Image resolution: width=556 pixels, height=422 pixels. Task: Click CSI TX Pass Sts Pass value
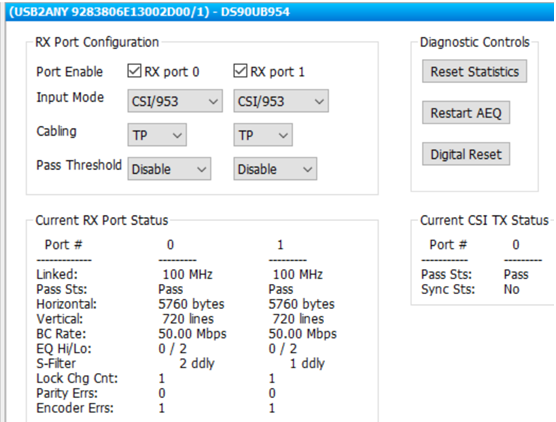pos(516,274)
